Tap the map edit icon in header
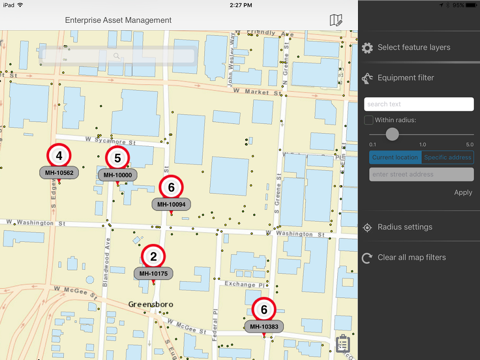 [336, 20]
